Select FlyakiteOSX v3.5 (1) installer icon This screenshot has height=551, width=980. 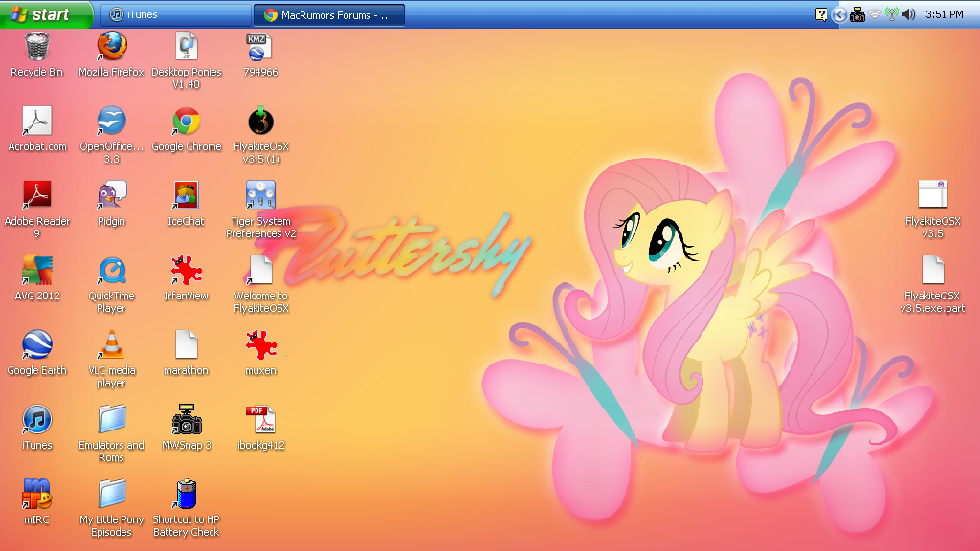260,121
